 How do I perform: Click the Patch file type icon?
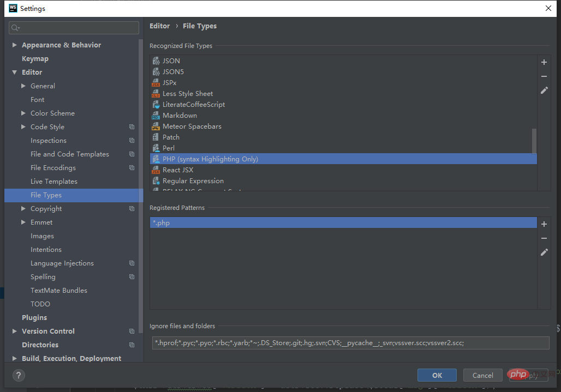pyautogui.click(x=156, y=137)
